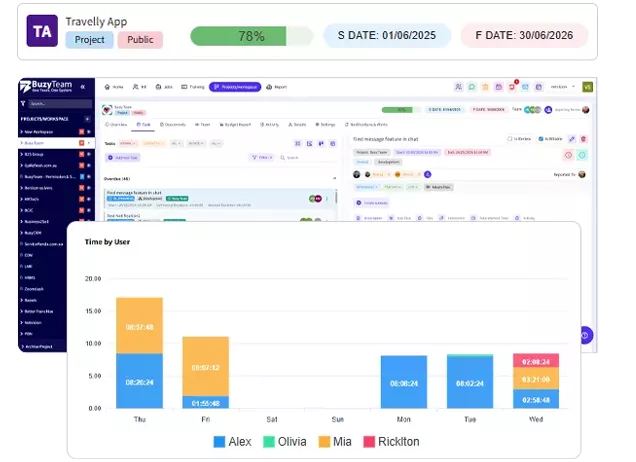Open the purple calendar icon in top toolbar
The width and height of the screenshot is (636, 462).
tap(498, 87)
